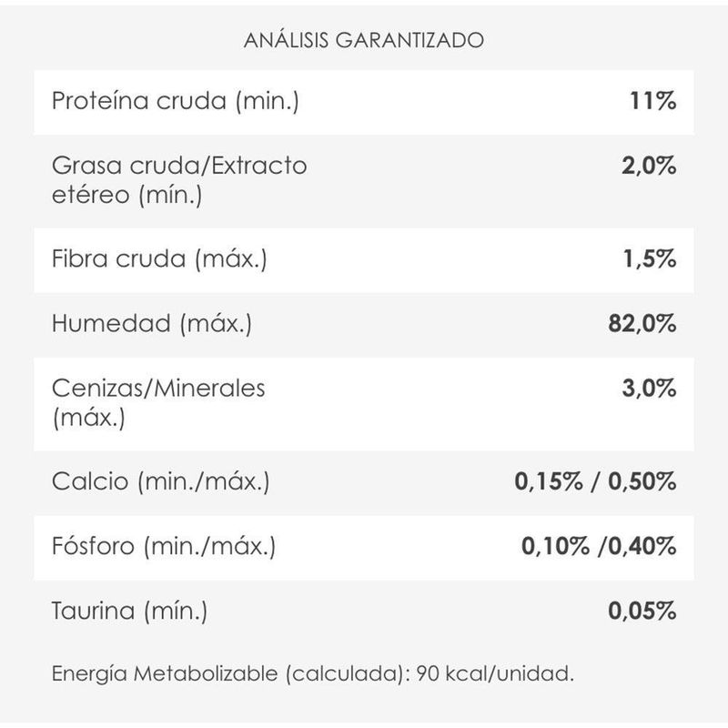Select the Taurina (mín.) label

coord(129,612)
